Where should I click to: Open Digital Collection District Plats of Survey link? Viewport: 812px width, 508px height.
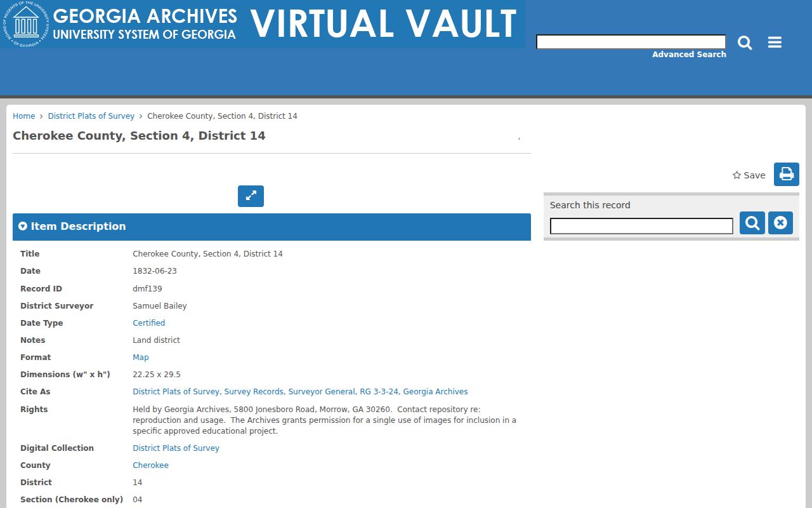click(176, 448)
